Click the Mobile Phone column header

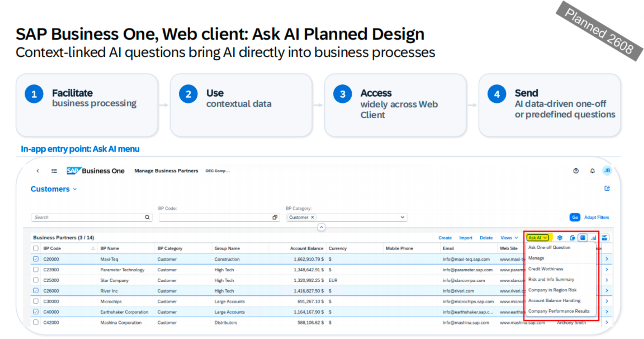pos(399,248)
